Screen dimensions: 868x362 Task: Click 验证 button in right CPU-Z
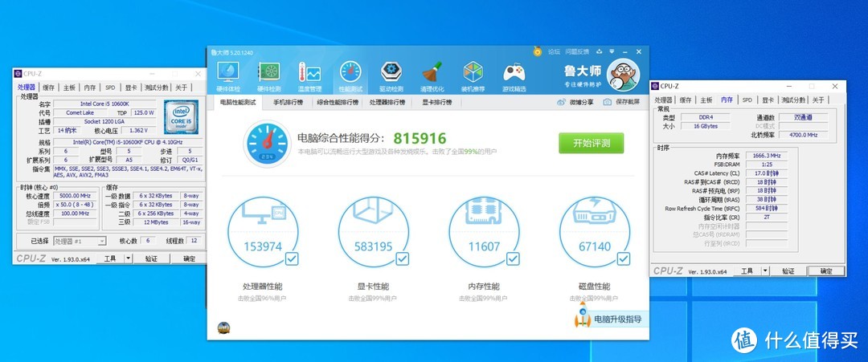point(788,270)
